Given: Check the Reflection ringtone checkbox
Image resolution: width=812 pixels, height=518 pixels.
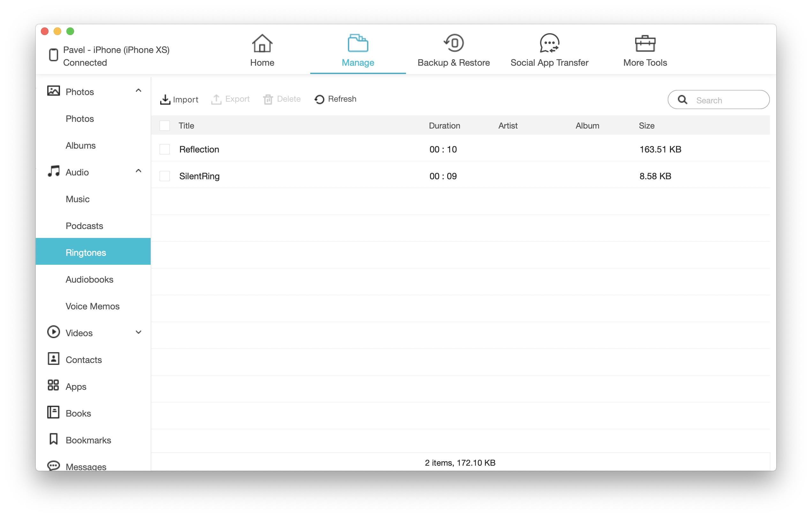Looking at the screenshot, I should pyautogui.click(x=165, y=149).
